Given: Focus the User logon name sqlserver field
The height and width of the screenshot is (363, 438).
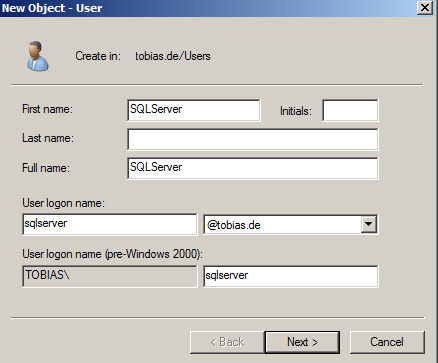Looking at the screenshot, I should coord(110,224).
